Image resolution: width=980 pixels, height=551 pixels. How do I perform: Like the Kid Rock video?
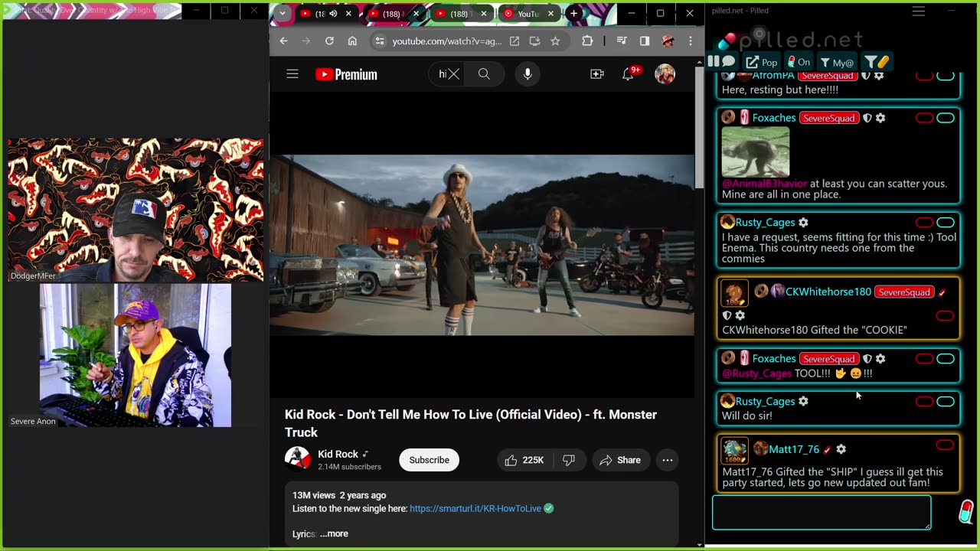pos(524,460)
